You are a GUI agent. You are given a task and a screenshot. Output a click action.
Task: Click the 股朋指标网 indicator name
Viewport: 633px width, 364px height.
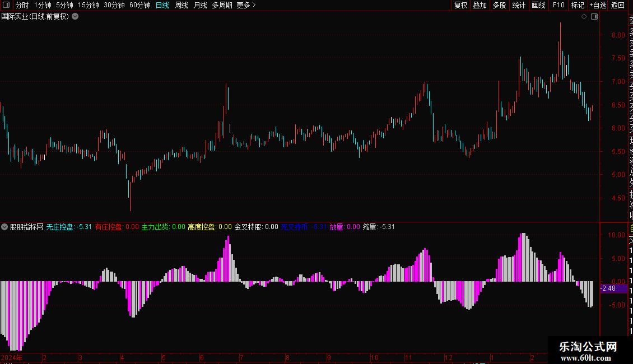point(27,227)
